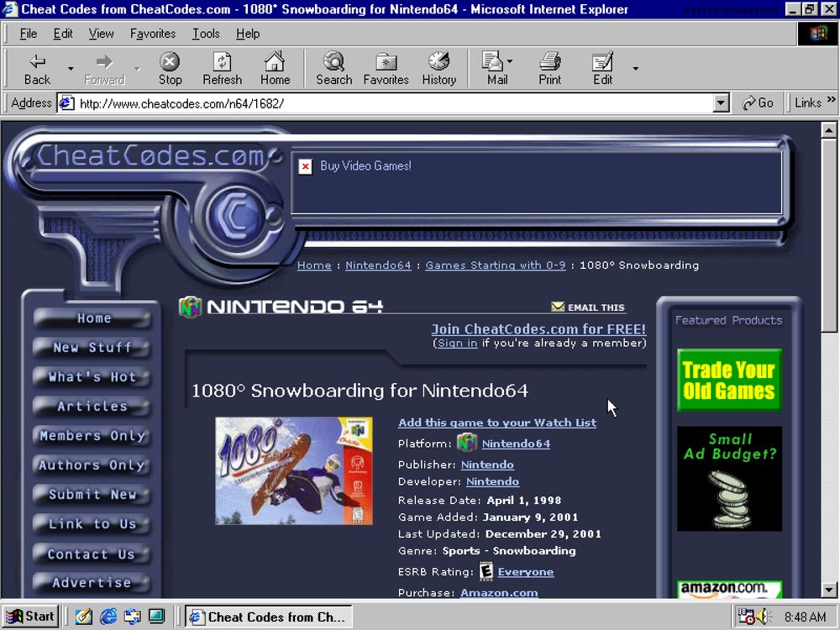Screen dimensions: 840x630
Task: Click the New Stuff sidebar button
Action: pyautogui.click(x=92, y=348)
